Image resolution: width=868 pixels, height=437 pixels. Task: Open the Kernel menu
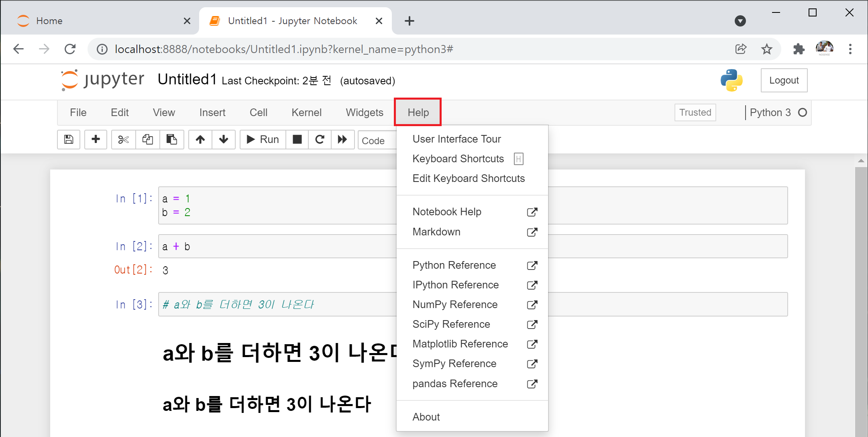[306, 112]
